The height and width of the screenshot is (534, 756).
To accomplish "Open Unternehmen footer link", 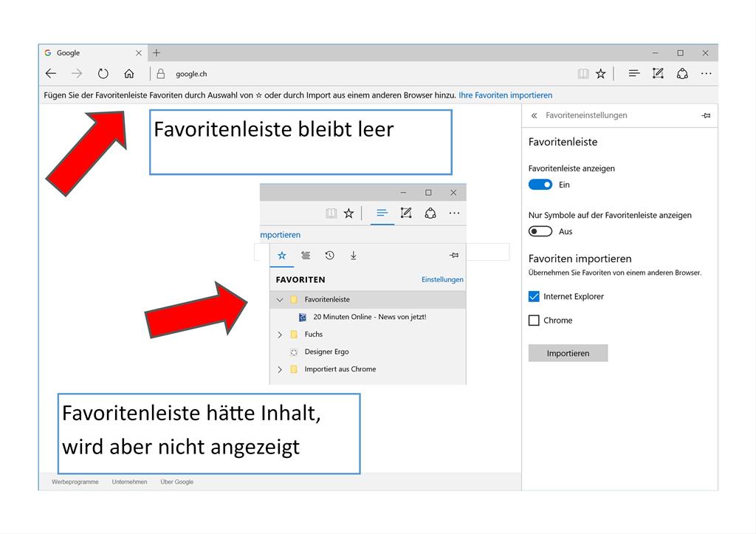I will pyautogui.click(x=130, y=482).
